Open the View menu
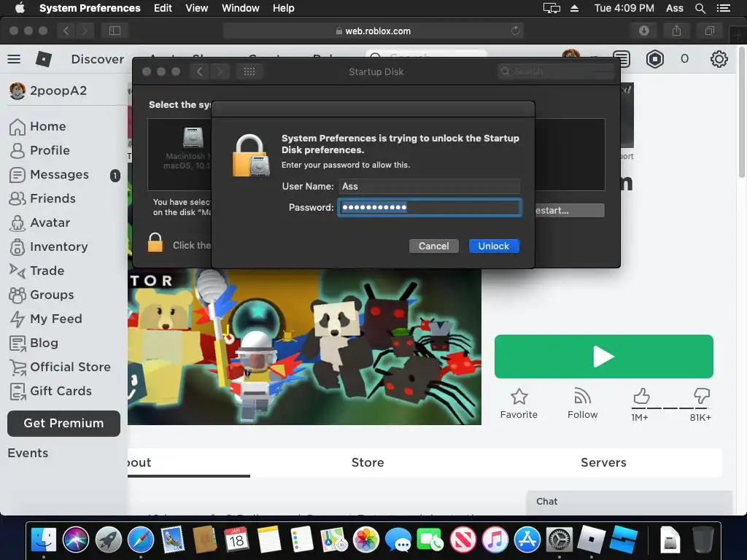 click(x=196, y=8)
